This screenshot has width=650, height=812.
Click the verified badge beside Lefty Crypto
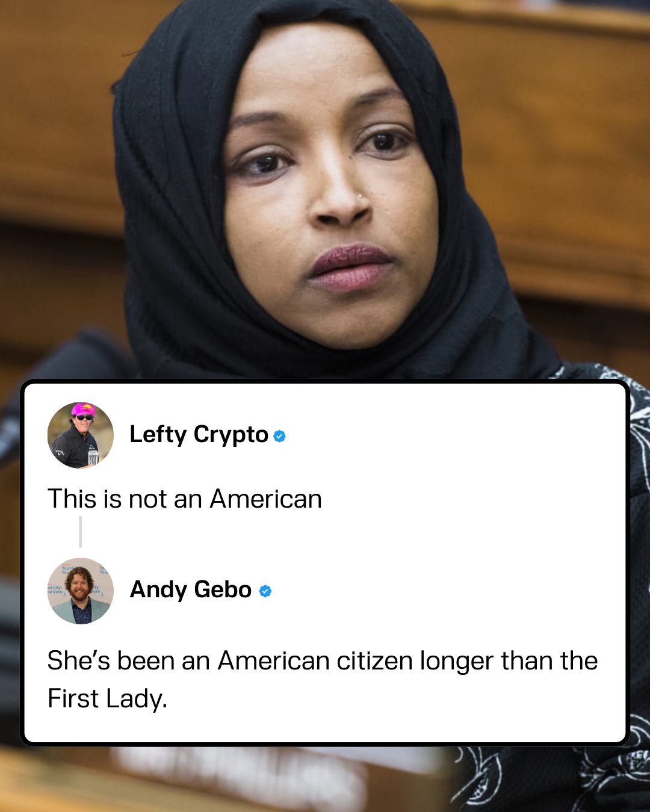click(279, 436)
